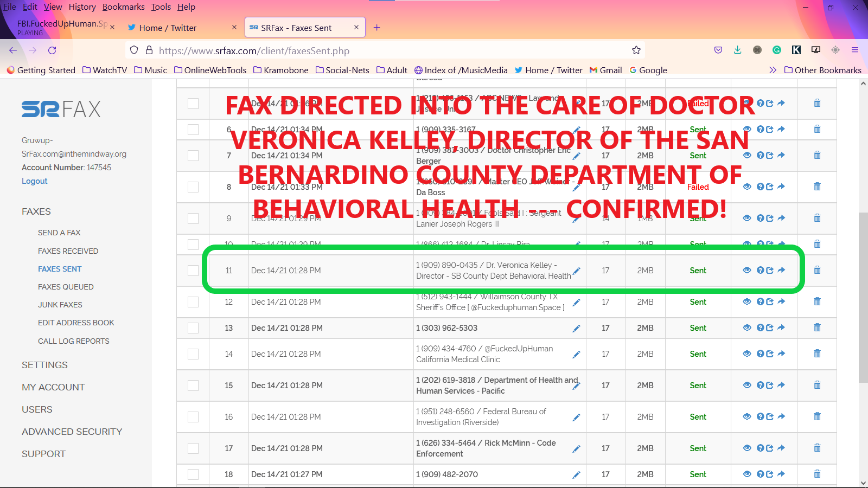Forward the fax sent to 1 (303) 962-5303
Viewport: 868px width, 488px height.
pos(781,328)
